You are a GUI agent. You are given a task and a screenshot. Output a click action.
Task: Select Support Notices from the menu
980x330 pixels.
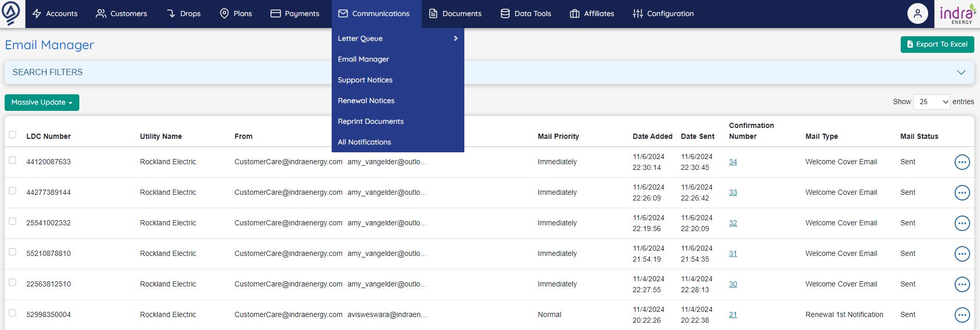(398, 80)
